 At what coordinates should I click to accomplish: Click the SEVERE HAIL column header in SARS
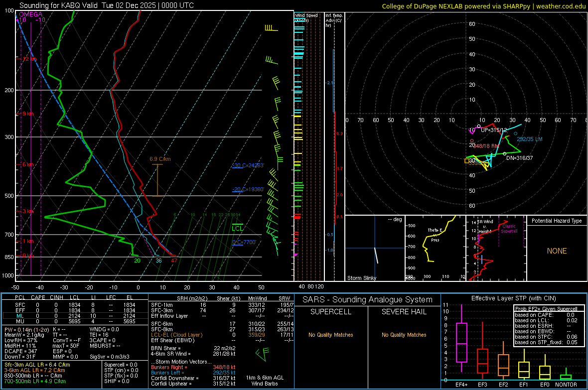point(404,312)
